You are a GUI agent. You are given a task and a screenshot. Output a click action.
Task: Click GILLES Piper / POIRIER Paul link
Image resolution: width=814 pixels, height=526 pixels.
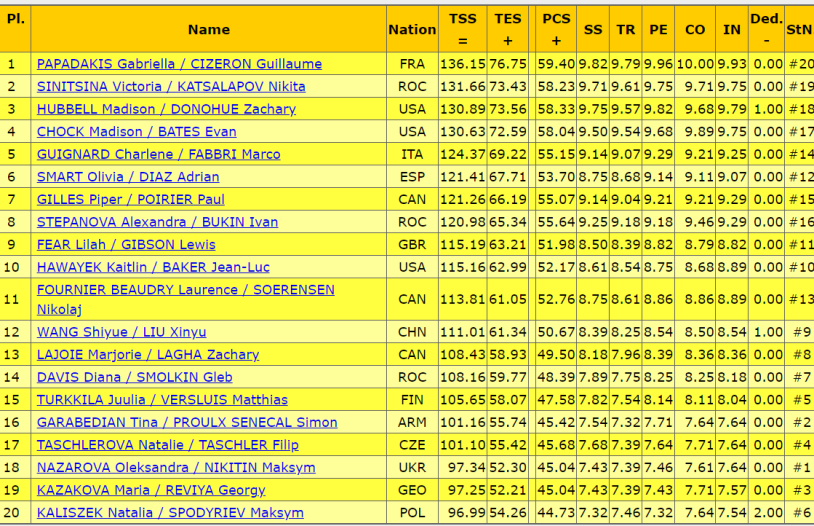[130, 199]
